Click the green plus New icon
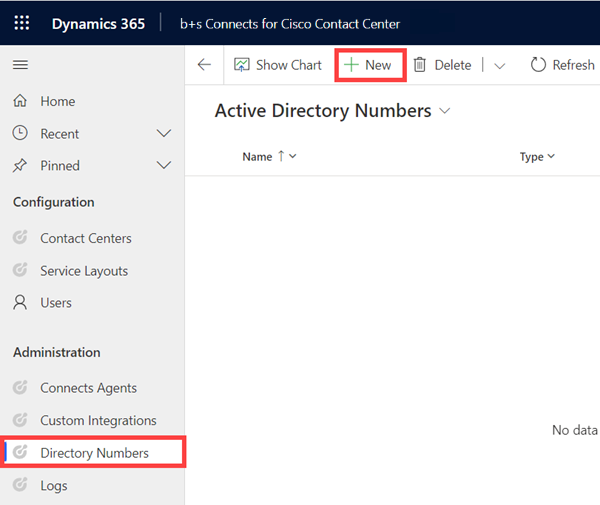 point(351,65)
